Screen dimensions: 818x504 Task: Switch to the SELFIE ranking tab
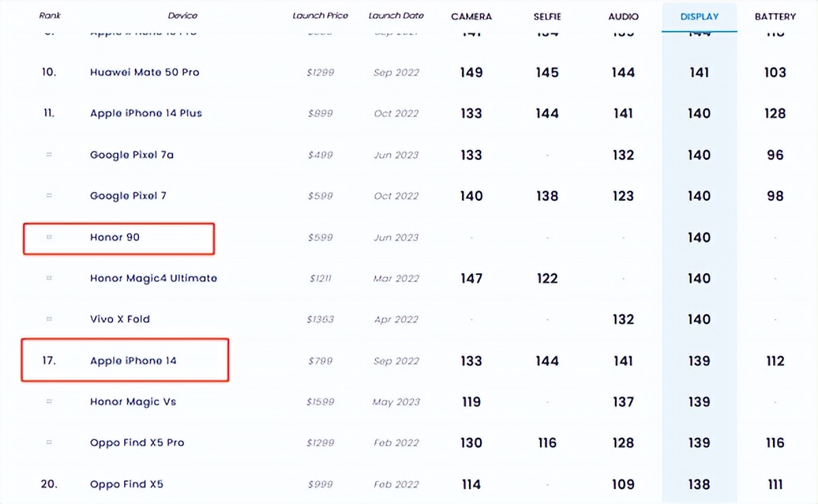coord(547,16)
